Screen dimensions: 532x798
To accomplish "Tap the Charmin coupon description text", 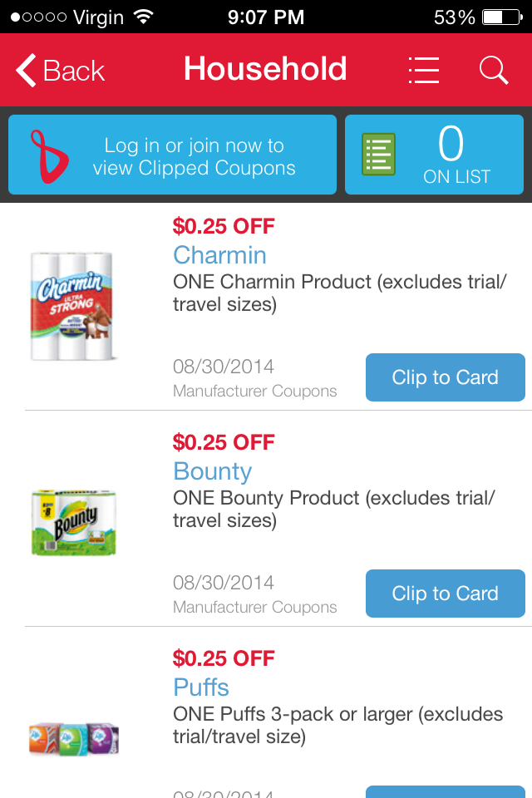I will [x=339, y=293].
